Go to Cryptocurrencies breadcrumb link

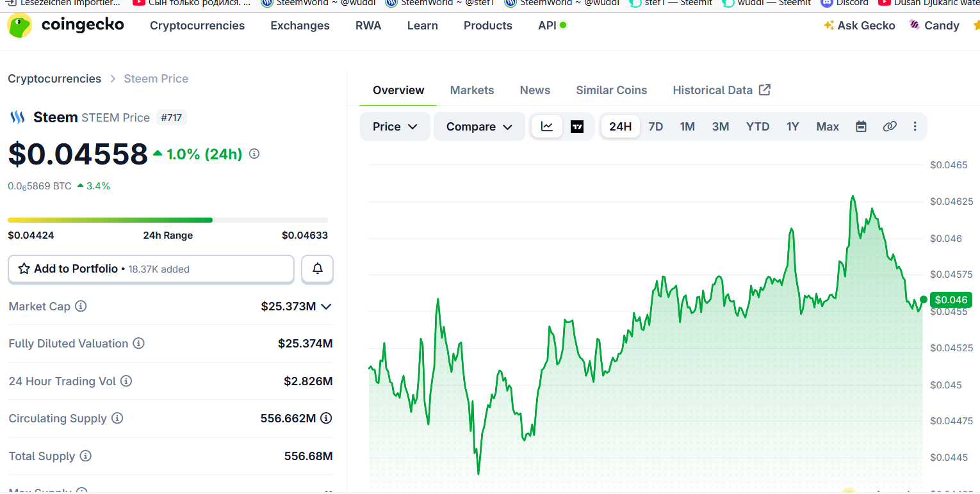54,79
